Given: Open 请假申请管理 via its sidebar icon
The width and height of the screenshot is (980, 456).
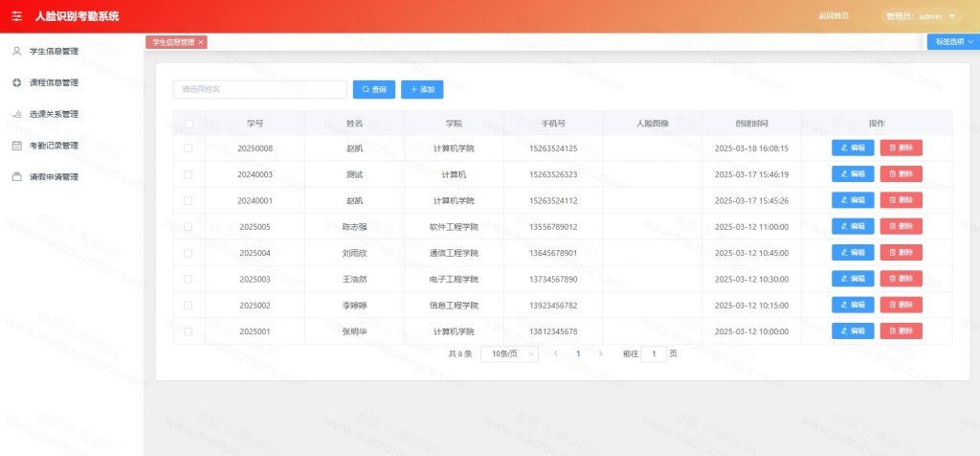Looking at the screenshot, I should click(17, 177).
